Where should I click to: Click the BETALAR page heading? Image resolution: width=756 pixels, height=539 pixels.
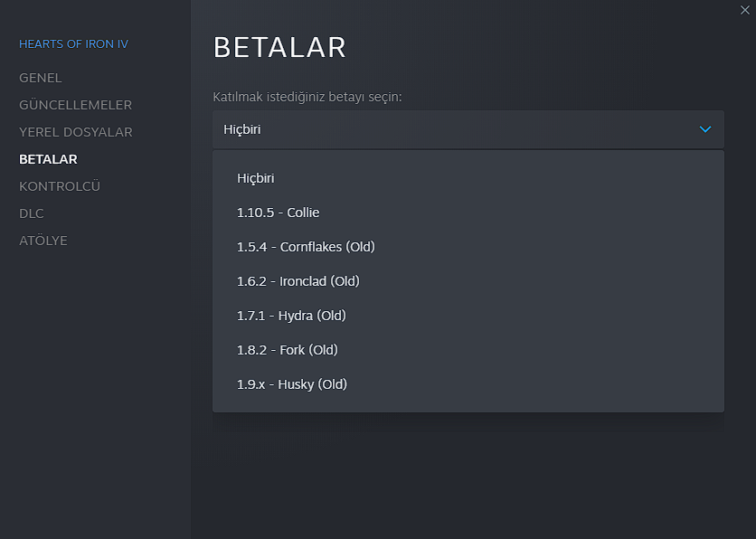[279, 47]
